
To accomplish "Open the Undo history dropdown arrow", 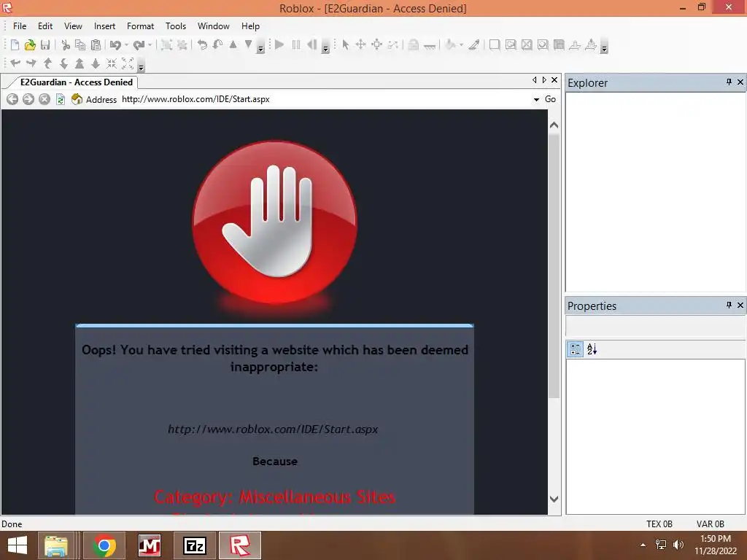I will (126, 45).
